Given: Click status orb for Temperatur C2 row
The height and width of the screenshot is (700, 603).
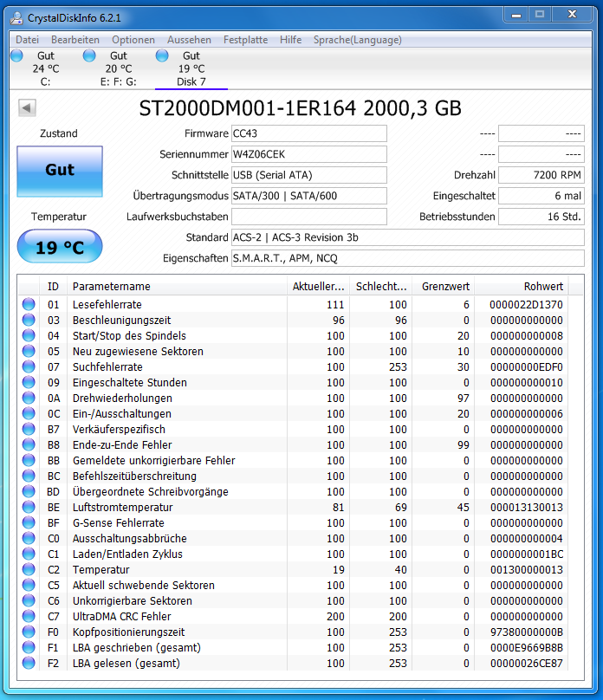Looking at the screenshot, I should (29, 569).
